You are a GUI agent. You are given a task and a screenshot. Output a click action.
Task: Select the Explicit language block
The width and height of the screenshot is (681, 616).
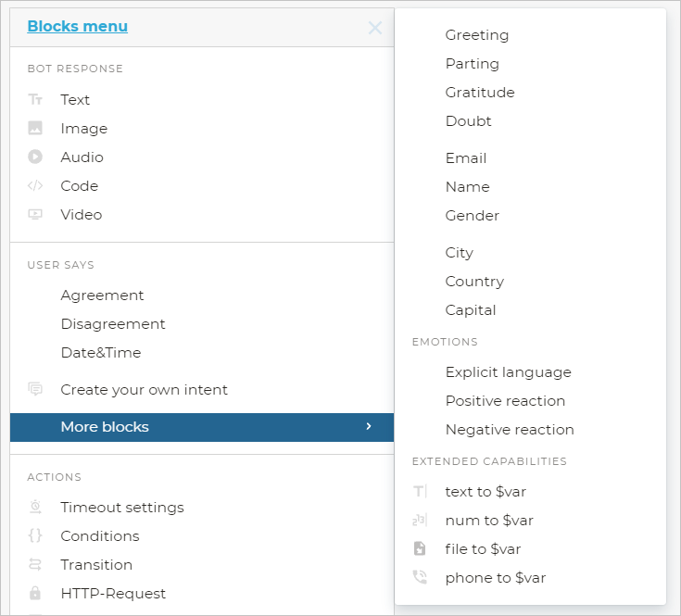pos(508,372)
